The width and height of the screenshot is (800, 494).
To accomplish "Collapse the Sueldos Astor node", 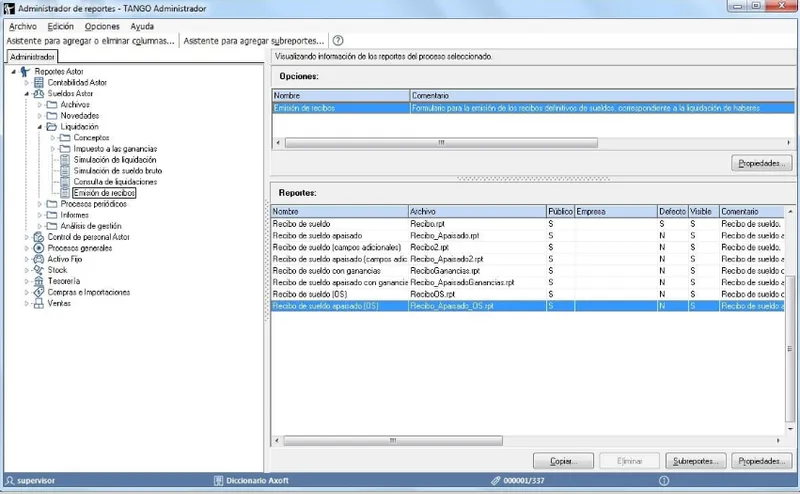I will click(x=27, y=94).
